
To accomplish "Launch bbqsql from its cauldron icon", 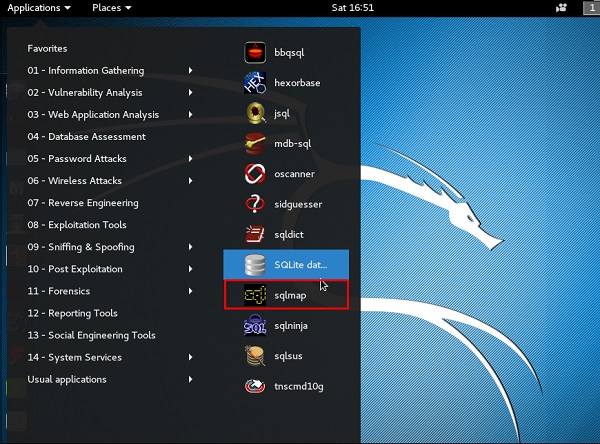I will pos(255,52).
